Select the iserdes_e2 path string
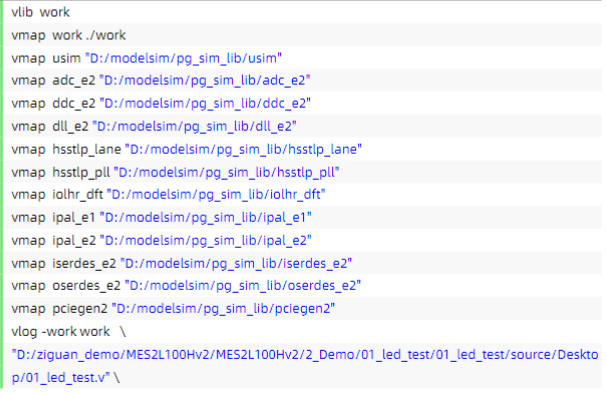Image resolution: width=606 pixels, height=394 pixels. [236, 263]
